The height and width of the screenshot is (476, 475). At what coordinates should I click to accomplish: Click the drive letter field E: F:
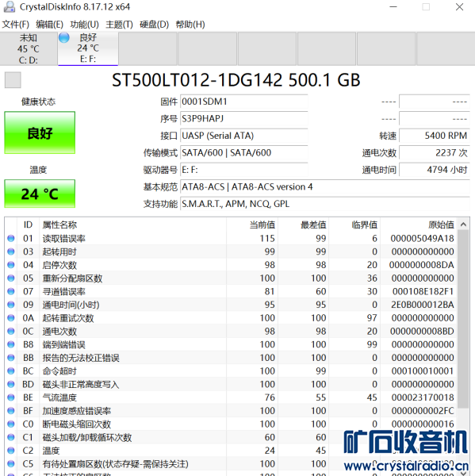coord(244,170)
